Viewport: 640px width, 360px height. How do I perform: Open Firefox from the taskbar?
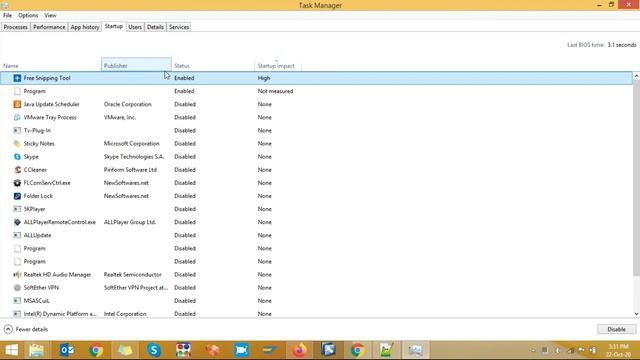[300, 350]
